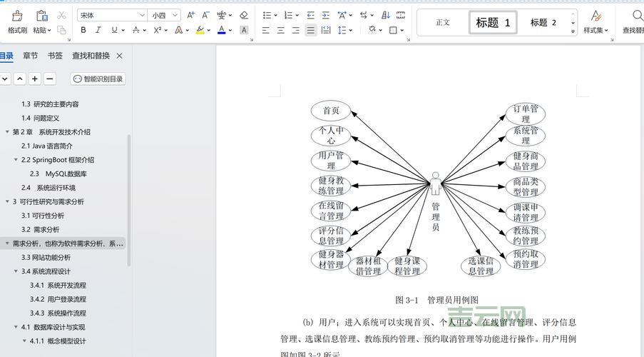
Task: Toggle underline formatting (U)
Action: pos(114,30)
